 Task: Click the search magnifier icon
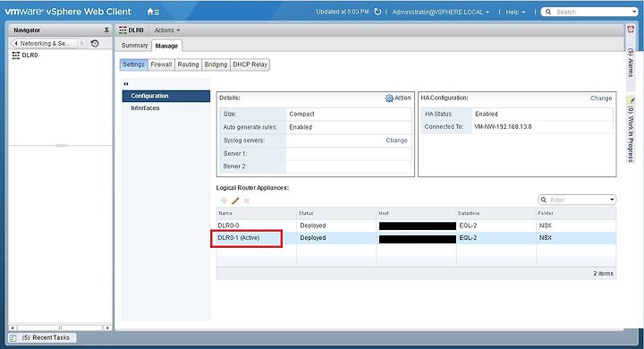click(548, 12)
